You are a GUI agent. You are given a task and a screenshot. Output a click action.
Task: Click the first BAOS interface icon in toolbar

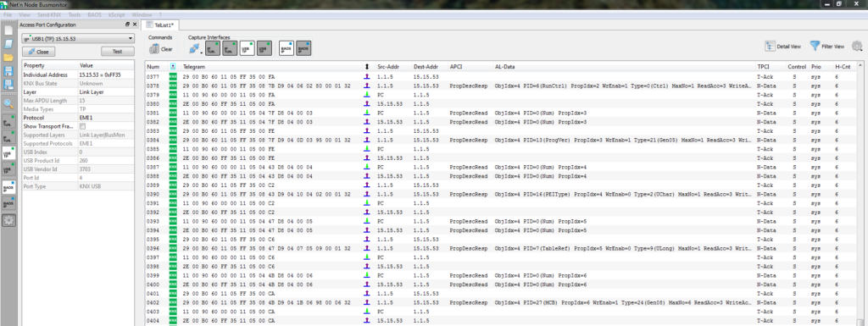tap(286, 48)
